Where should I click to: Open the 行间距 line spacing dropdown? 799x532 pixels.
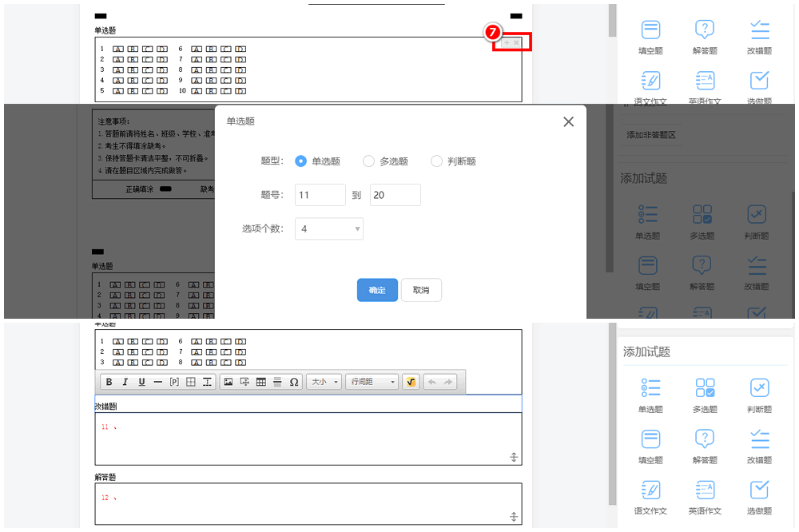click(x=372, y=382)
